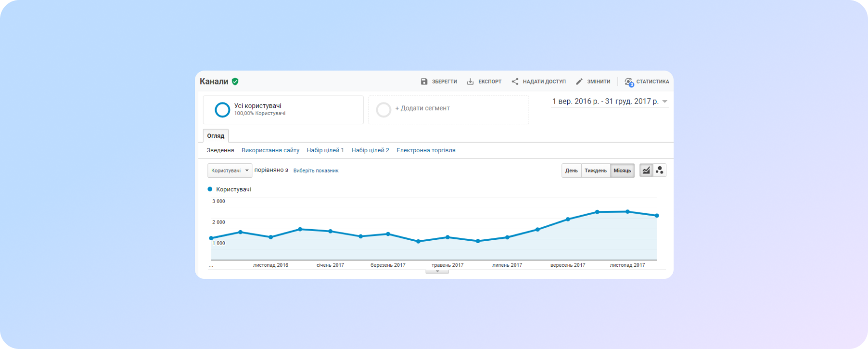Click the data point above 'березень 2017'
This screenshot has width=868, height=349.
388,234
